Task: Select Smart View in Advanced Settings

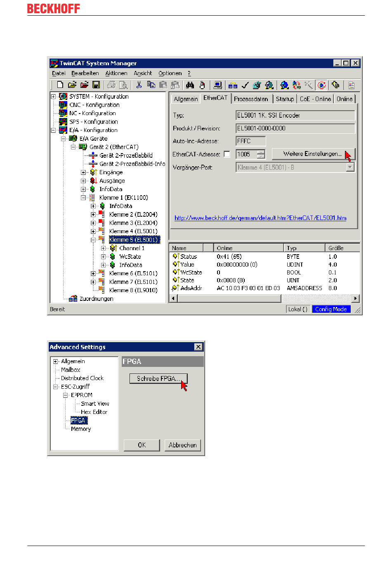Action: tap(95, 404)
